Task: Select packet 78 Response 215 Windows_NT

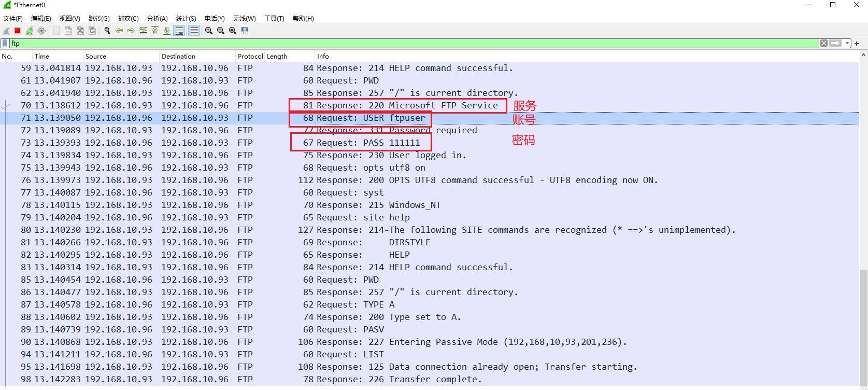Action: coord(430,205)
